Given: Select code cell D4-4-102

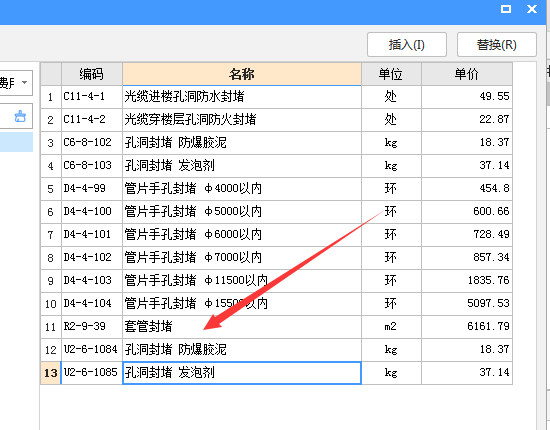Looking at the screenshot, I should pos(92,258).
